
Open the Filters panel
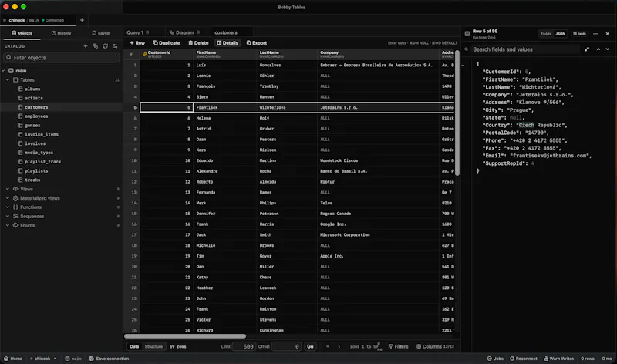(398, 347)
